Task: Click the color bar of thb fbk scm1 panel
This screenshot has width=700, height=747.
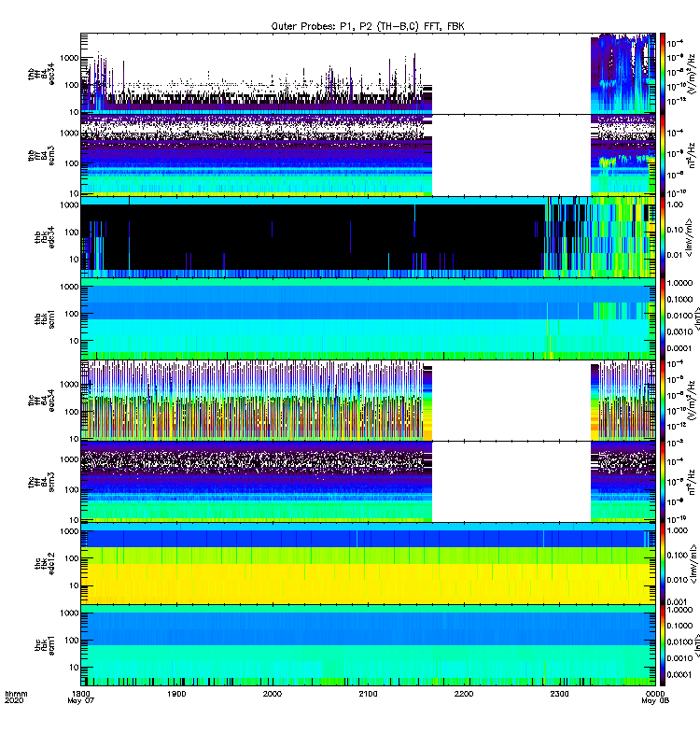Action: 662,319
